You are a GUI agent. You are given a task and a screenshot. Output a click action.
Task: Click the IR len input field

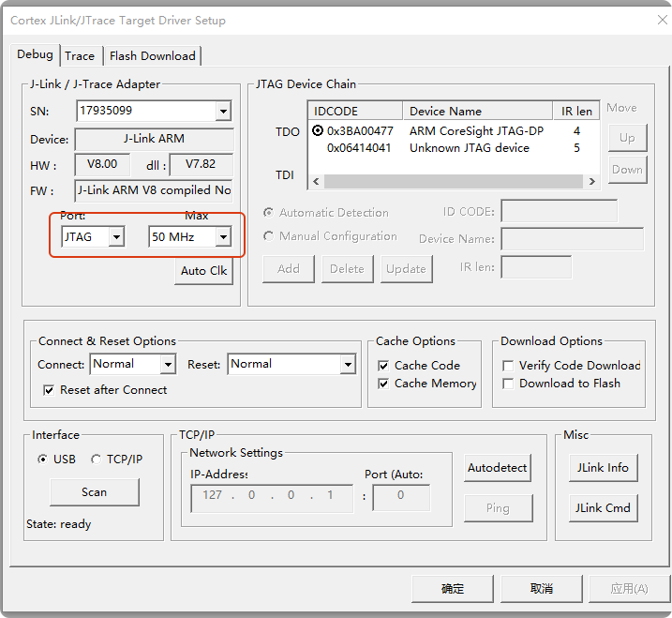[536, 267]
